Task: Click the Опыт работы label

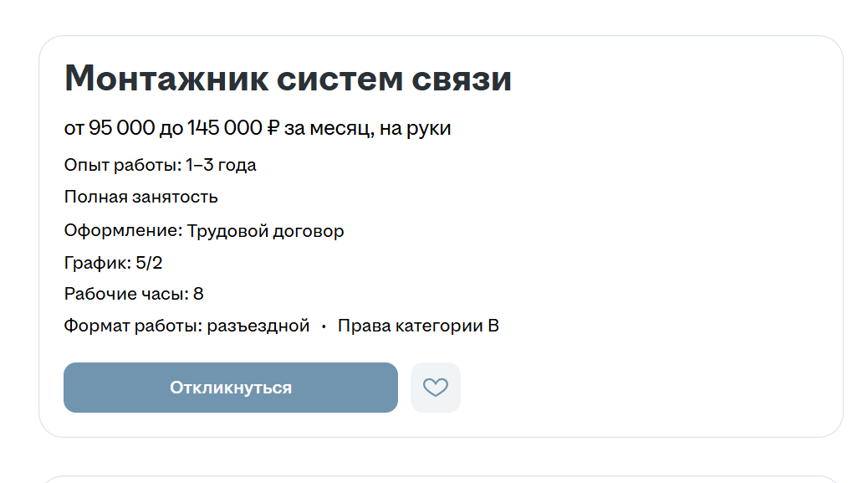Action: [x=123, y=165]
